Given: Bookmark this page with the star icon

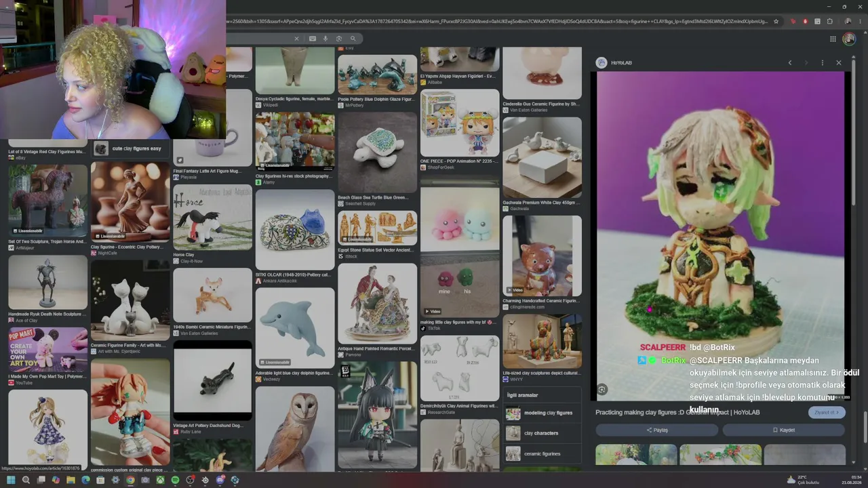Looking at the screenshot, I should (x=776, y=21).
